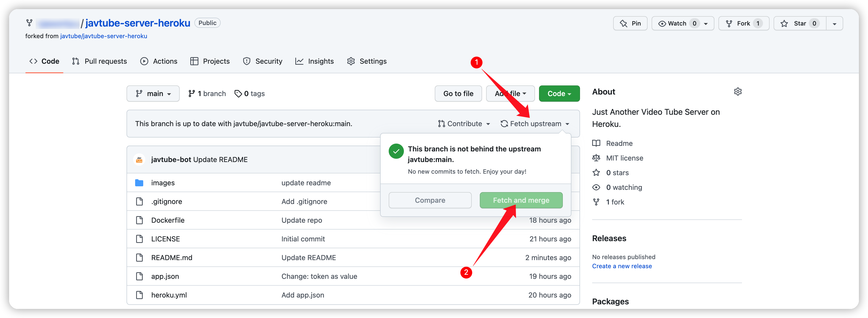This screenshot has width=868, height=318.
Task: Open the Actions menu item
Action: (x=164, y=61)
